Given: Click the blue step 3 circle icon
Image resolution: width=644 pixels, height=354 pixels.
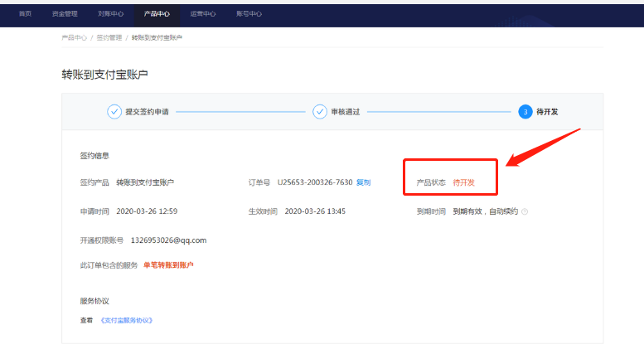Looking at the screenshot, I should click(x=525, y=112).
